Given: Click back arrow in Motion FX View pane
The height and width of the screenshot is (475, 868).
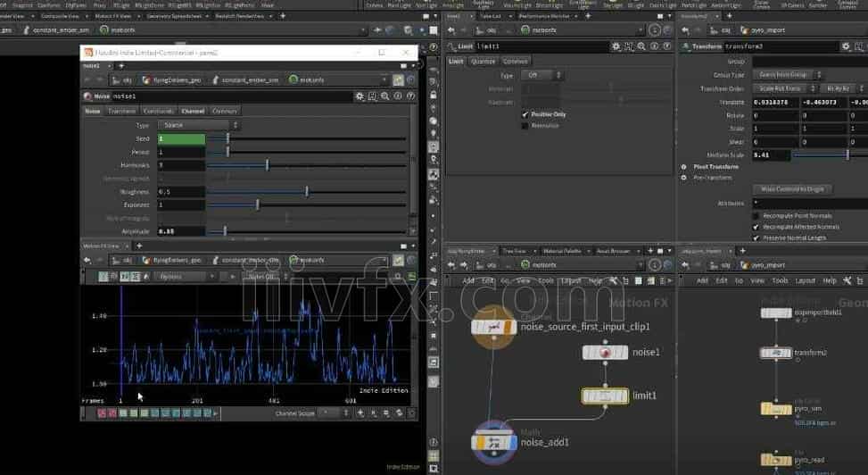Looking at the screenshot, I should click(87, 260).
